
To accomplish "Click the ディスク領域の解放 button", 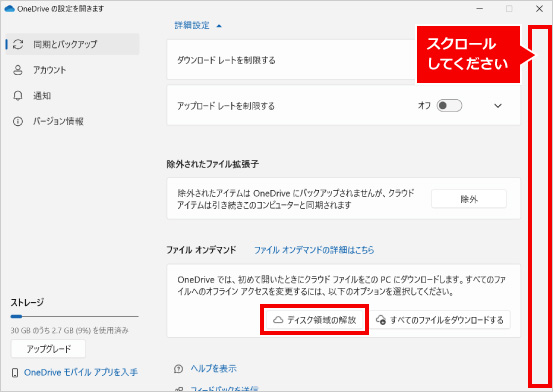I will [x=315, y=320].
